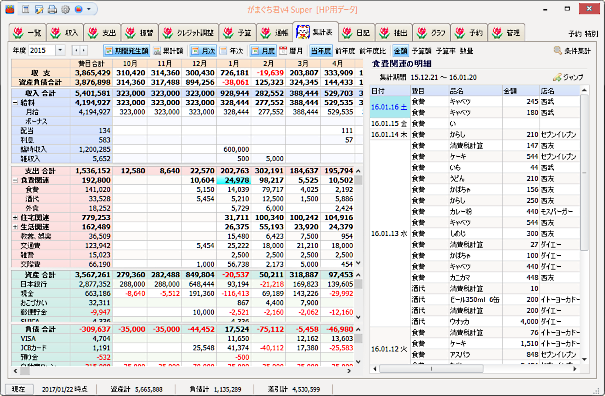Select 前年度 comparison
The height and width of the screenshot is (396, 605).
[x=345, y=51]
